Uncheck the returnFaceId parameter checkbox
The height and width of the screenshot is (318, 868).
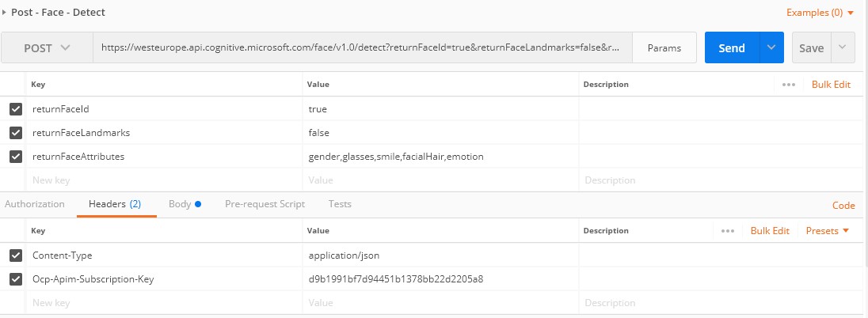[16, 109]
